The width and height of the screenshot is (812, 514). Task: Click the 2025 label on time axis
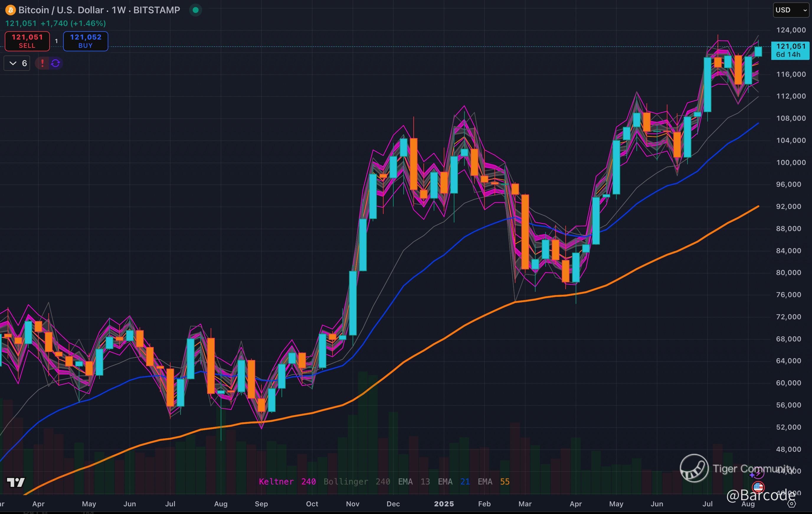coord(444,504)
